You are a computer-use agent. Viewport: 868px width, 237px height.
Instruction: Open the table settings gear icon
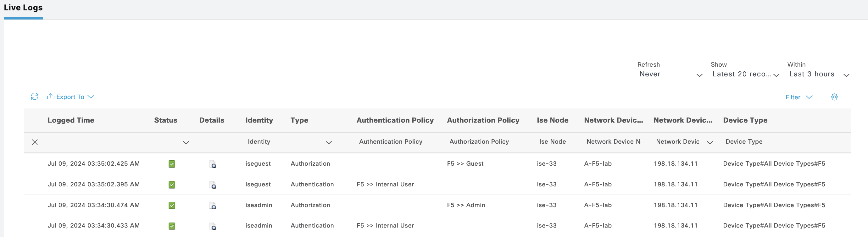click(x=834, y=97)
